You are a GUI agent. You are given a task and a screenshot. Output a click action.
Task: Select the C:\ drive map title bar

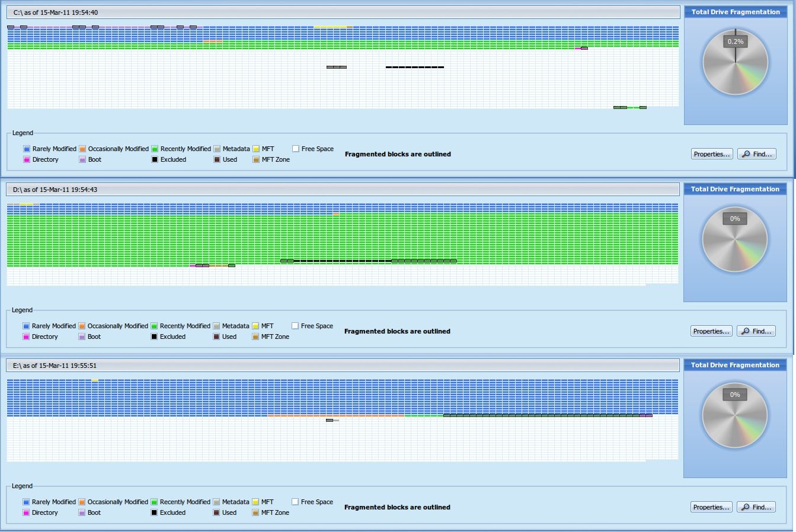click(344, 12)
